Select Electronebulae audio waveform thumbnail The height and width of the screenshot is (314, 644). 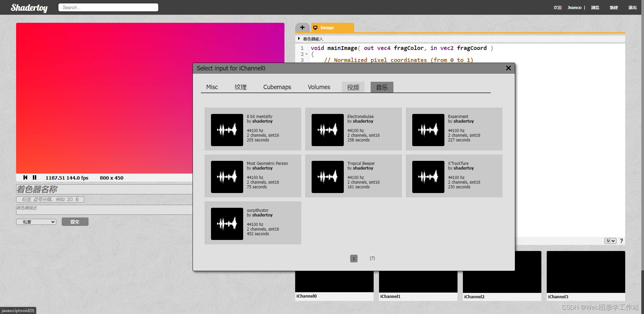tap(328, 130)
